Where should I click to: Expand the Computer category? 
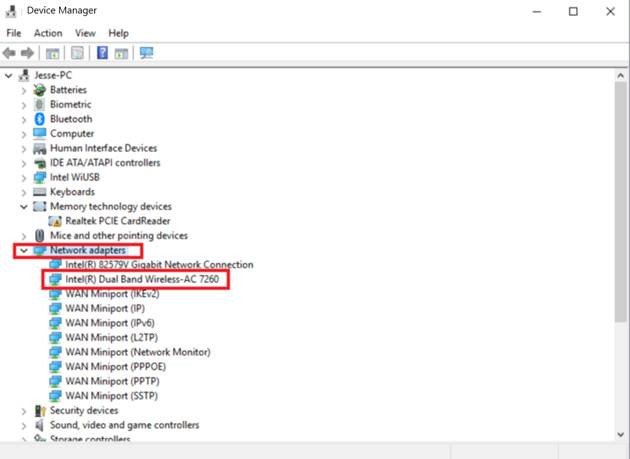coord(24,134)
